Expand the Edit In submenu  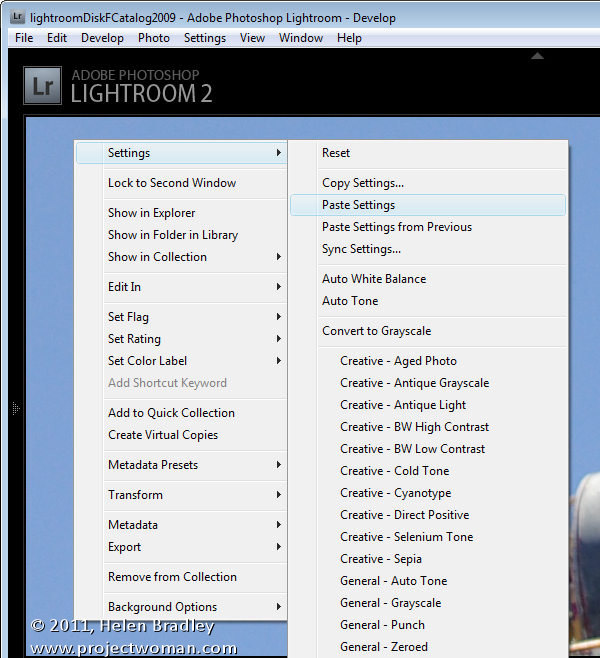click(x=182, y=287)
